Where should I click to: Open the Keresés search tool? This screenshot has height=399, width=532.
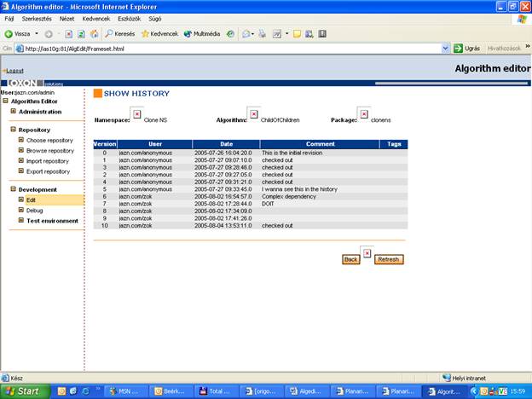tap(120, 34)
